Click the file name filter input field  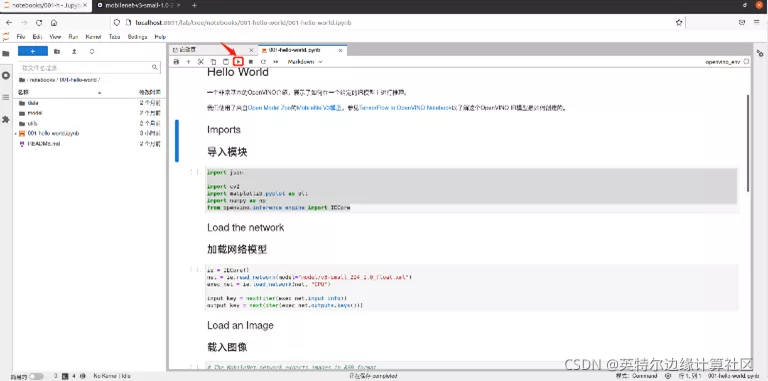coord(89,68)
